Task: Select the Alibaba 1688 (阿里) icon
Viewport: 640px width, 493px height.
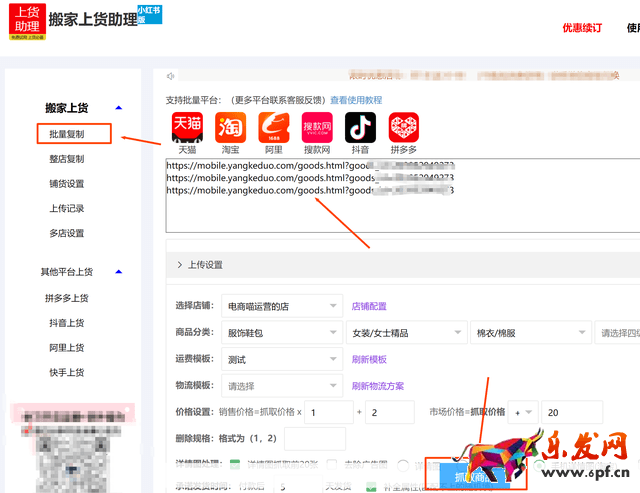Action: (274, 127)
